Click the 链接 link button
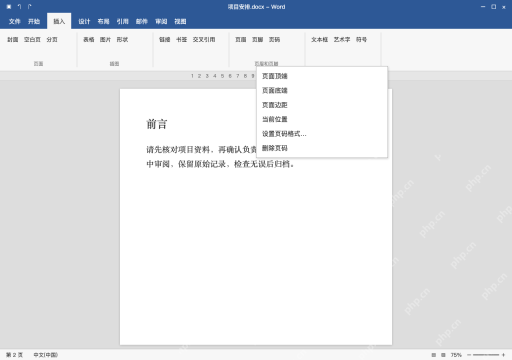 165,40
